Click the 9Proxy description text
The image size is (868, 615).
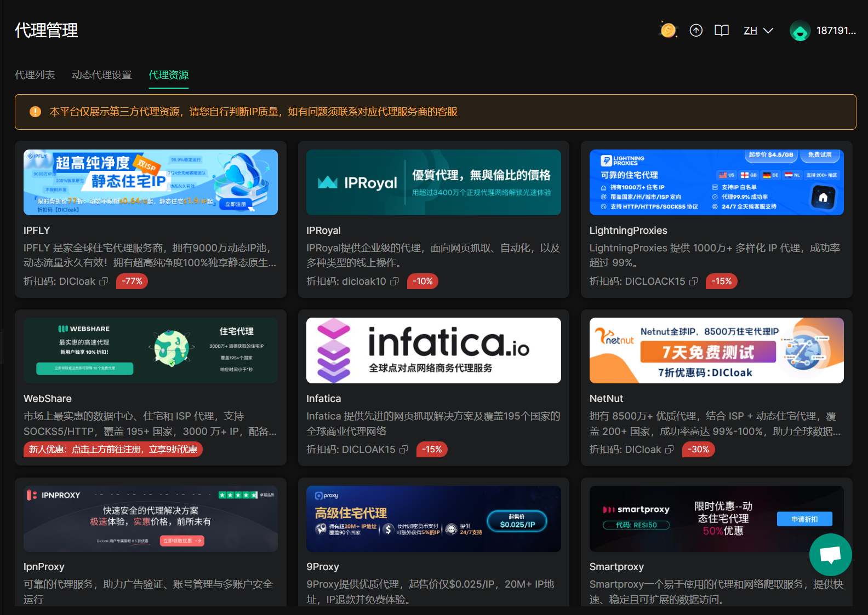click(x=430, y=592)
